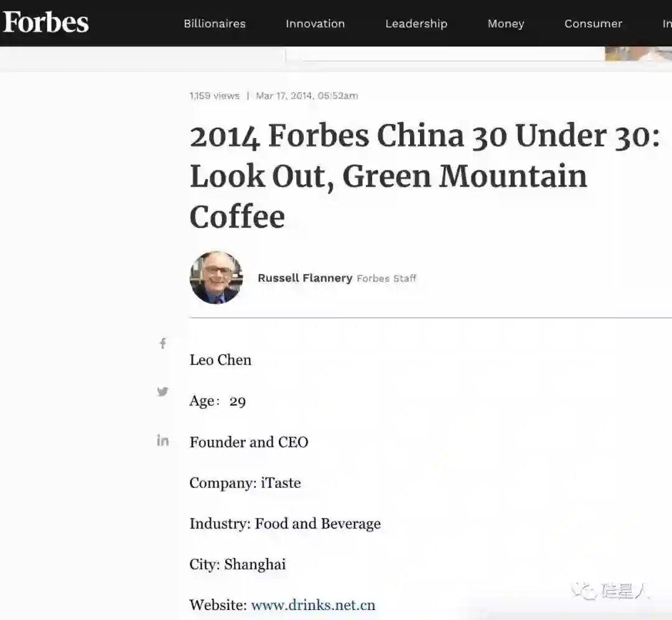Open the Innovation menu
Screen dimensions: 672x620
[315, 24]
